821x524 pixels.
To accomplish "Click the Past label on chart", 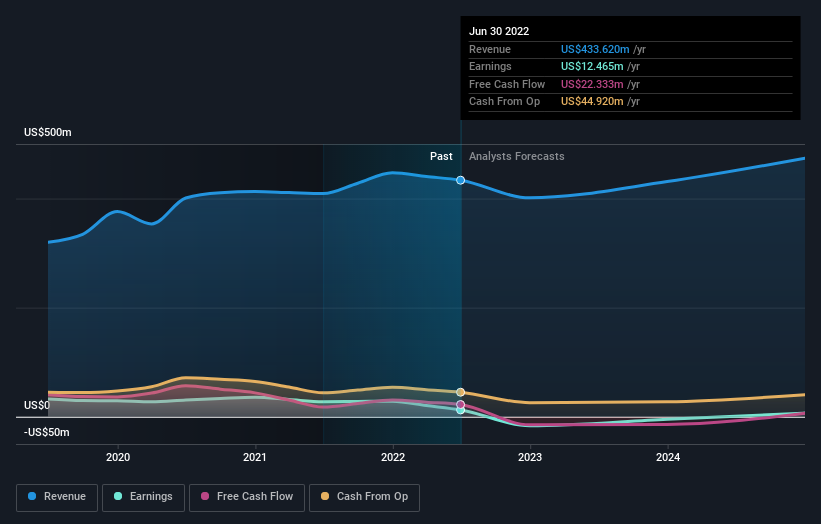I will pyautogui.click(x=441, y=156).
